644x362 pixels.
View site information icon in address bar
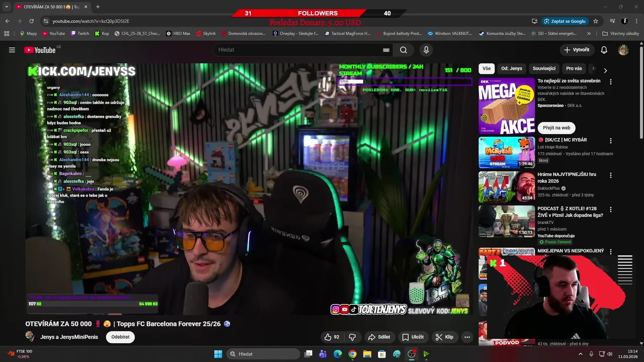tap(46, 21)
